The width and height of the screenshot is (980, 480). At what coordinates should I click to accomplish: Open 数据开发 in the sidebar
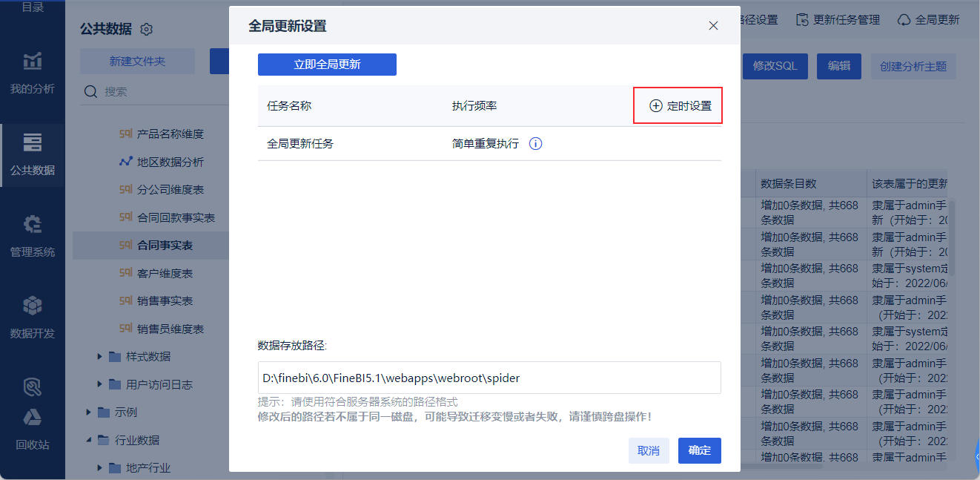pyautogui.click(x=32, y=318)
